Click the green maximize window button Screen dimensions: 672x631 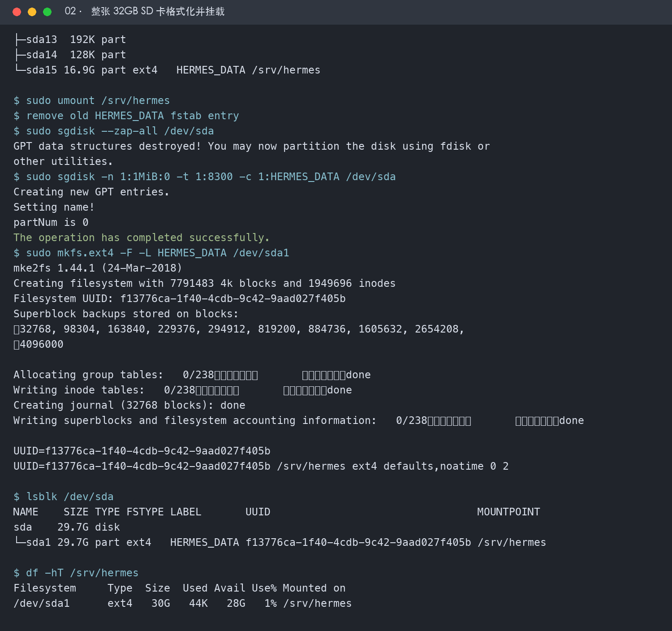coord(47,12)
